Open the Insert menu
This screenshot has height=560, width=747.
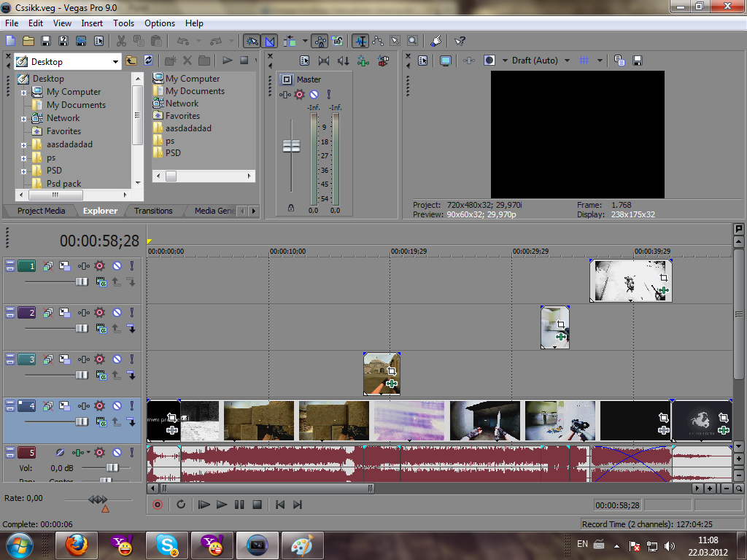(x=91, y=23)
